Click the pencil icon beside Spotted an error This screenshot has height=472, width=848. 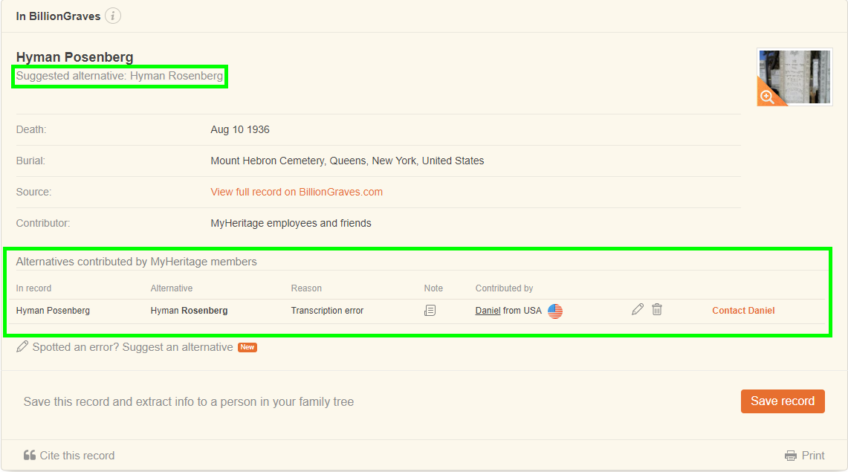[x=22, y=347]
